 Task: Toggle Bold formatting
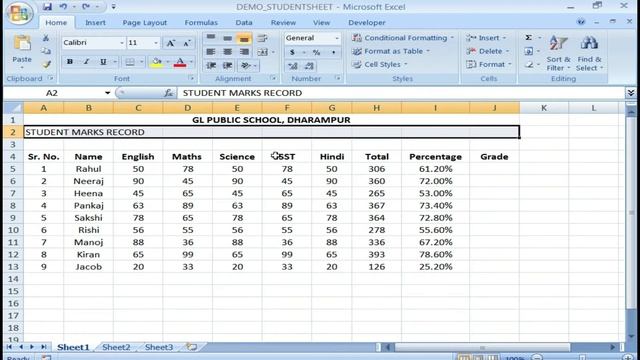point(70,62)
